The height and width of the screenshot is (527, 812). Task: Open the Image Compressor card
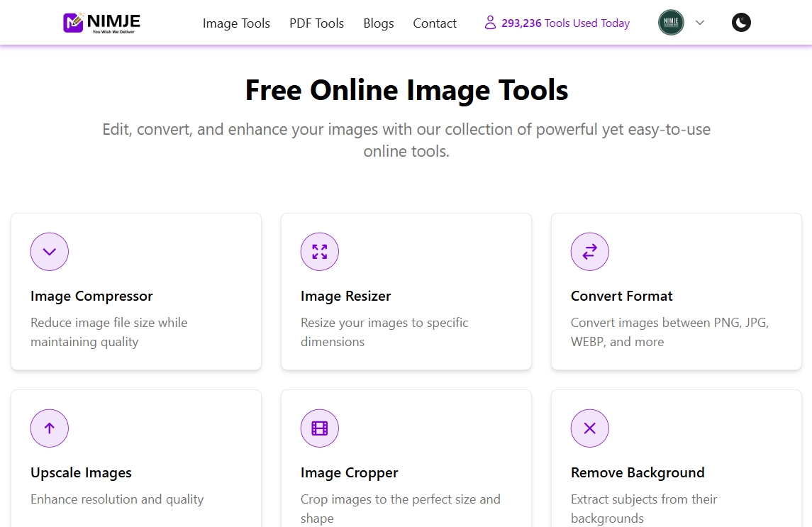tap(135, 291)
